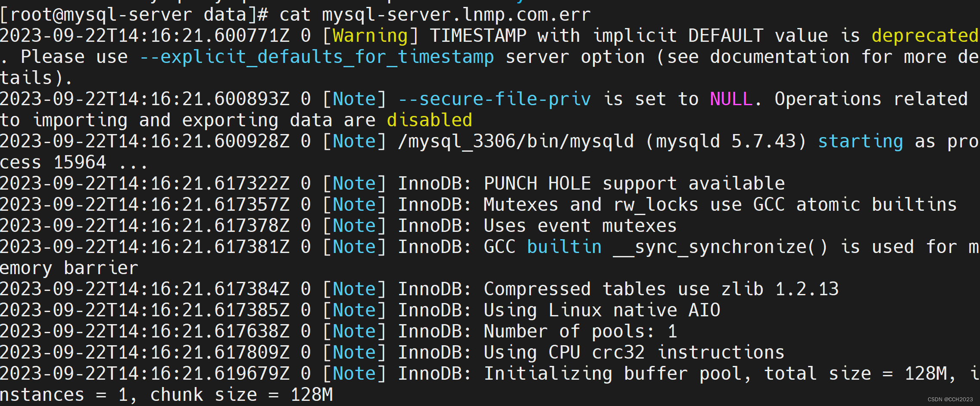Click the magenta NULL value
Viewport: 980px width, 406px height.
click(x=731, y=99)
